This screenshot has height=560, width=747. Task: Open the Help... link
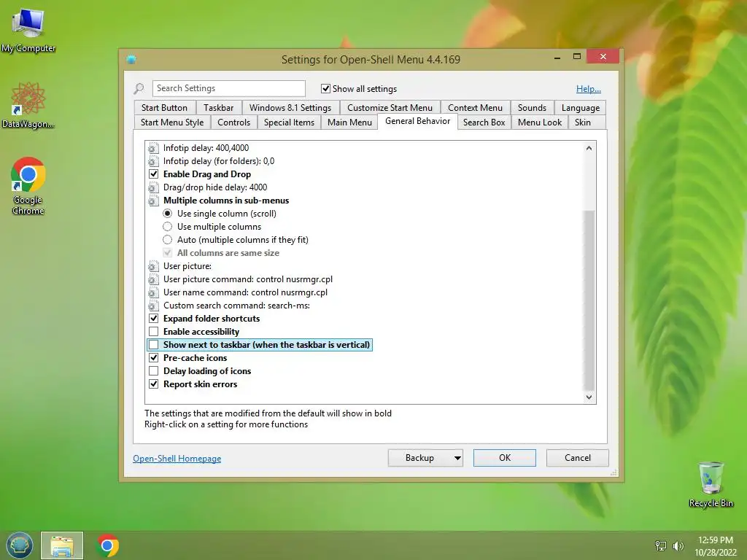(x=589, y=88)
